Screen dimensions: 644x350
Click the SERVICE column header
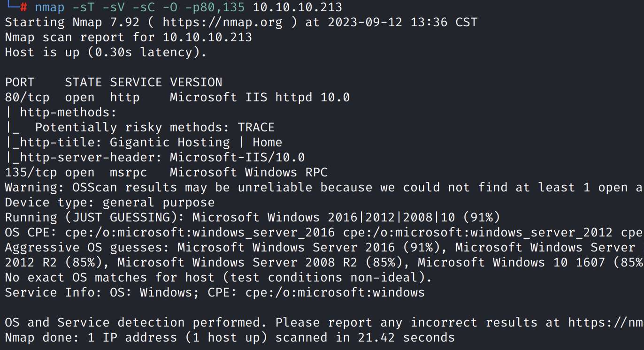pos(136,82)
